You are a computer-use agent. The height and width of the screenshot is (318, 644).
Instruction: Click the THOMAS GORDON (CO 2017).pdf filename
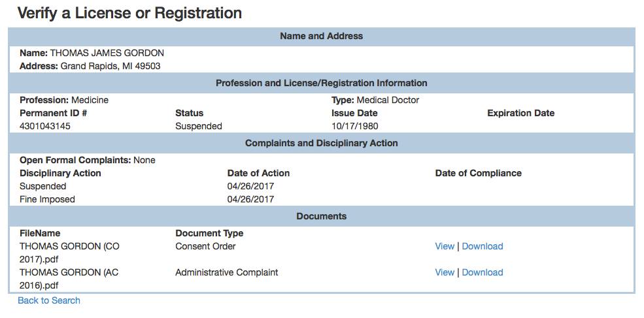[69, 253]
